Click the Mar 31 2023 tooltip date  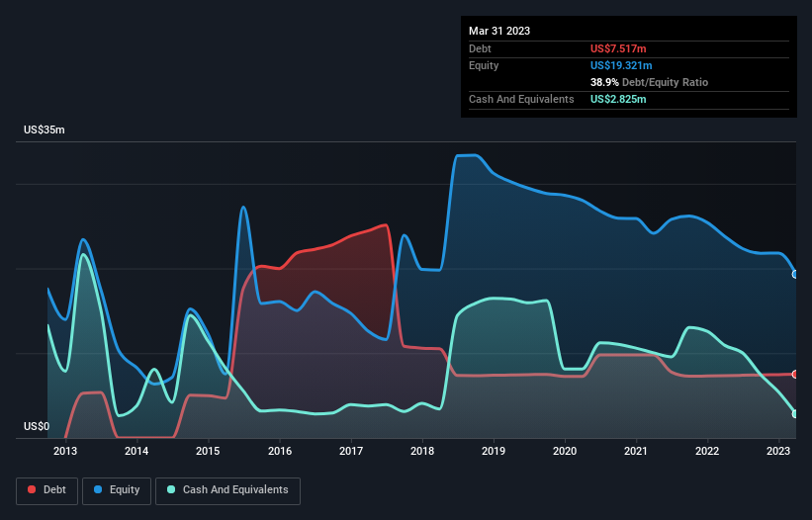click(499, 31)
